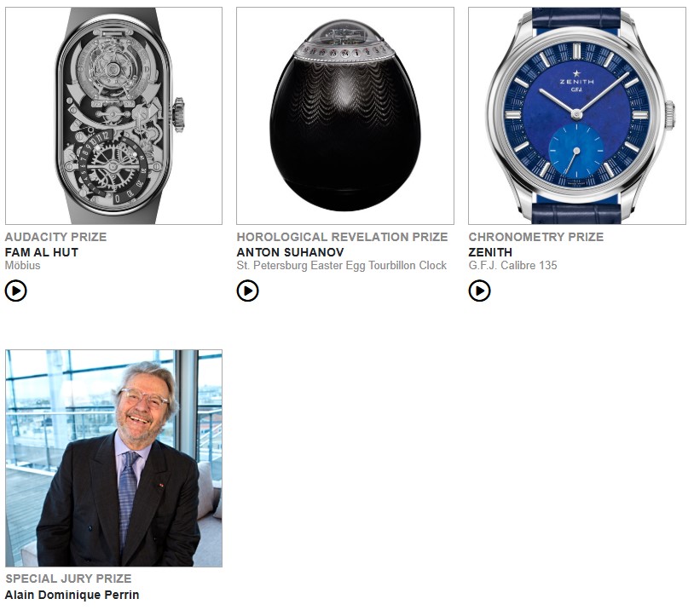
Task: Open the ANTON SUHANOV brand link
Action: 291,252
